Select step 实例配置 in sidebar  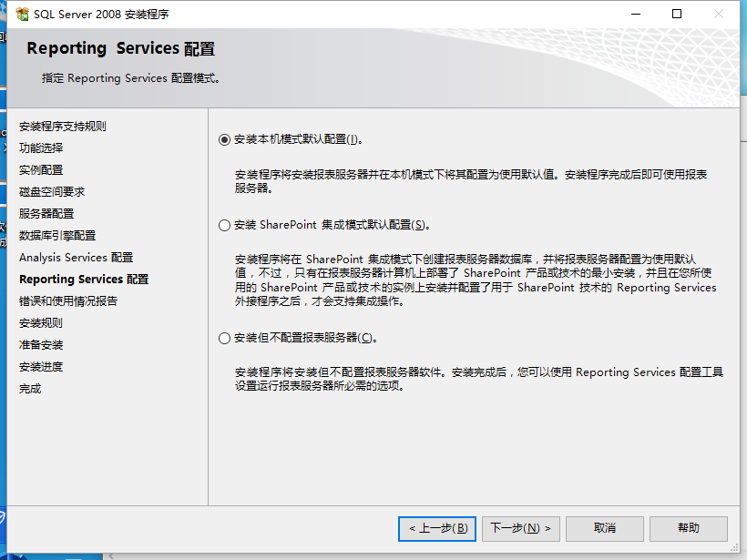[x=41, y=170]
